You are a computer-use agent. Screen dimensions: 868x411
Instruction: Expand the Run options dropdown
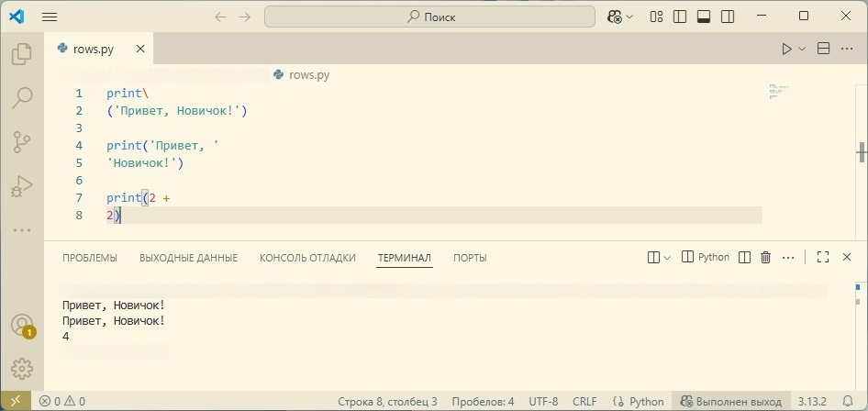pyautogui.click(x=802, y=49)
